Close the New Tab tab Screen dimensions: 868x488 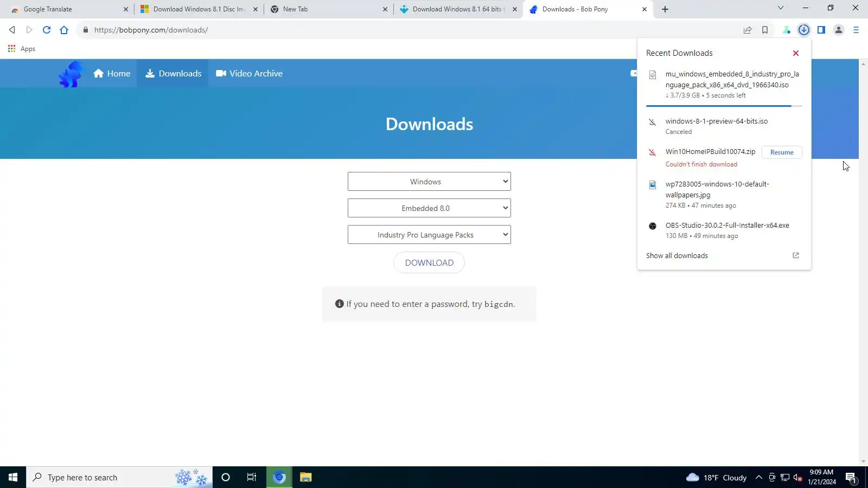[385, 9]
